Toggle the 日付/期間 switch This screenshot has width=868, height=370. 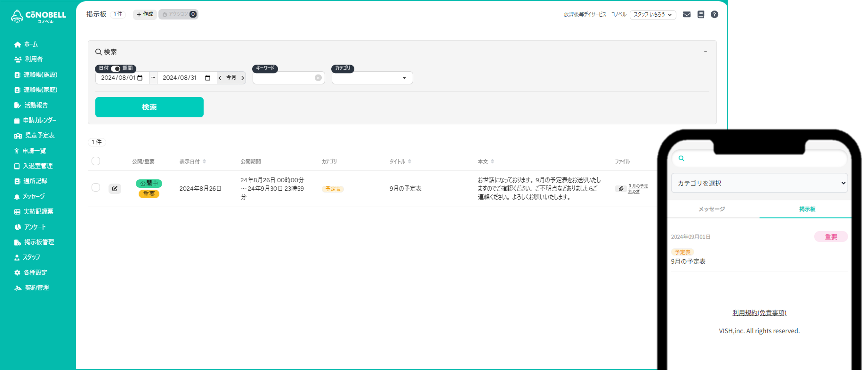(x=116, y=68)
